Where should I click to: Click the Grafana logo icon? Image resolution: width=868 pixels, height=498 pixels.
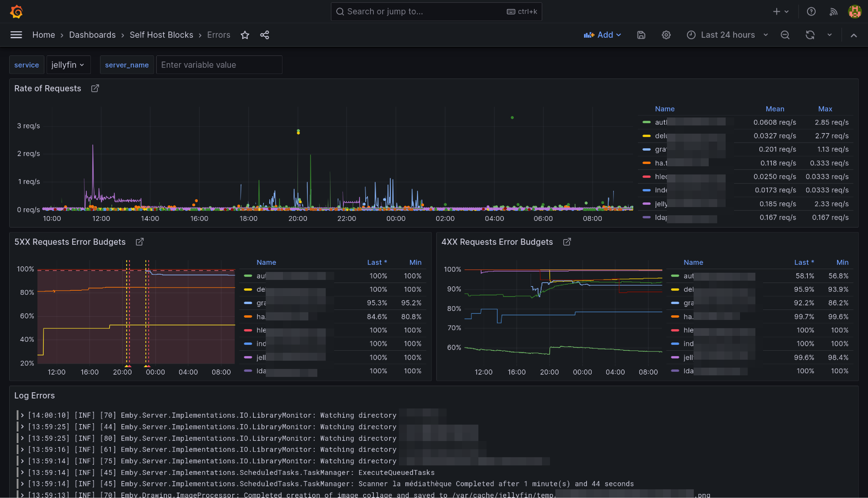click(16, 12)
